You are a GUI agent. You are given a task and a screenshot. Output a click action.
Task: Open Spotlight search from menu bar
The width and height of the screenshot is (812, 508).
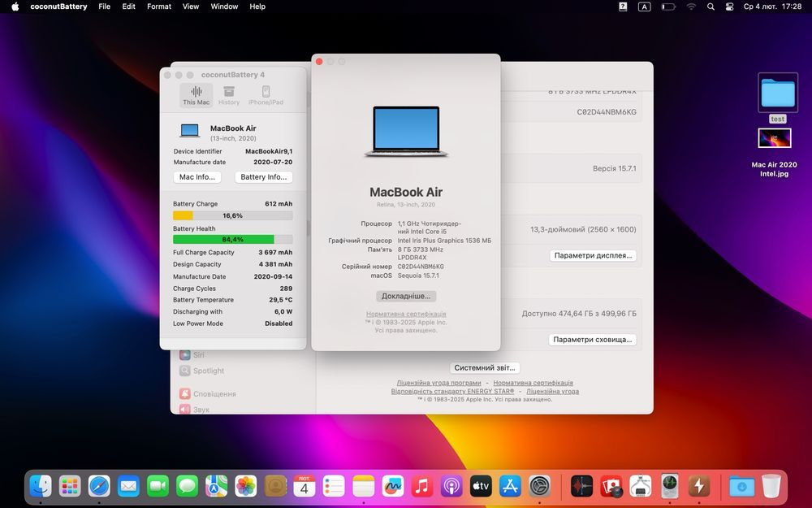click(x=711, y=7)
